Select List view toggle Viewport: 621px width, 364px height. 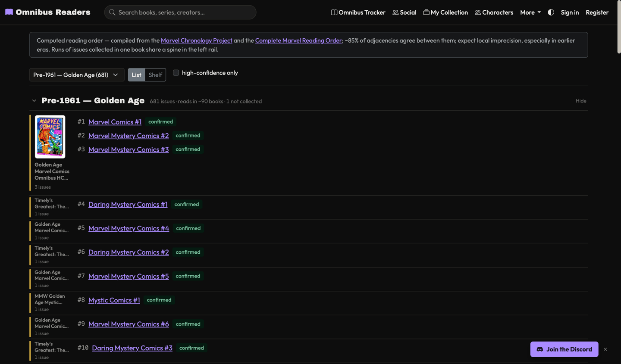click(136, 75)
